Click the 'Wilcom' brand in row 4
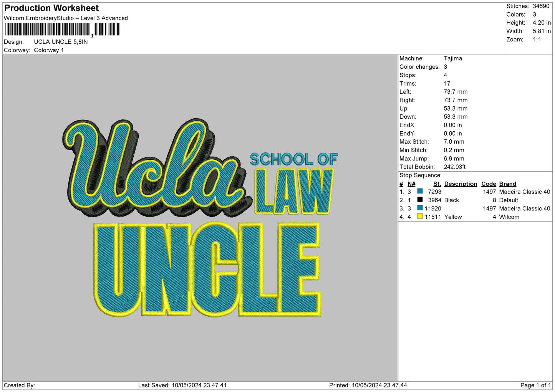Image resolution: width=555 pixels, height=392 pixels. (x=509, y=217)
